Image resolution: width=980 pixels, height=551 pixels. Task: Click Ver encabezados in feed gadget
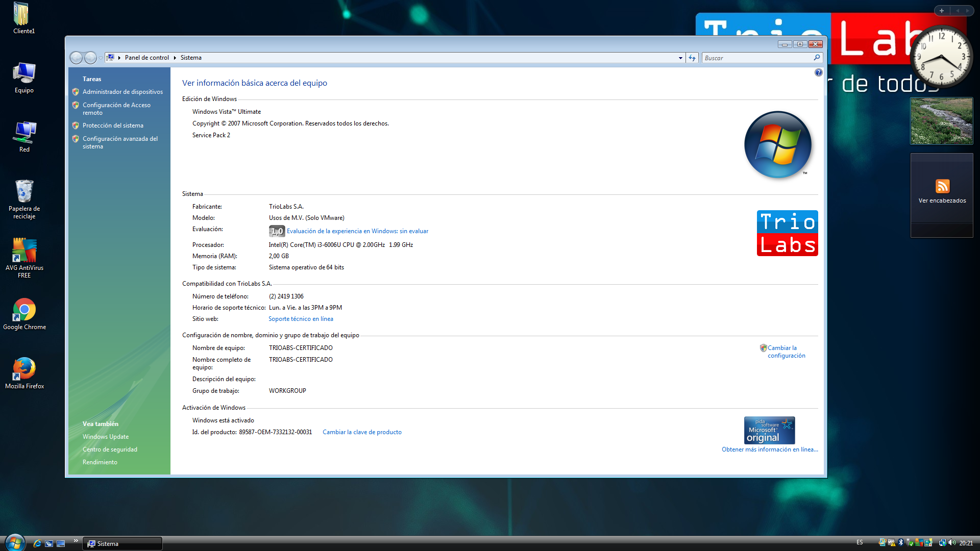coord(942,201)
